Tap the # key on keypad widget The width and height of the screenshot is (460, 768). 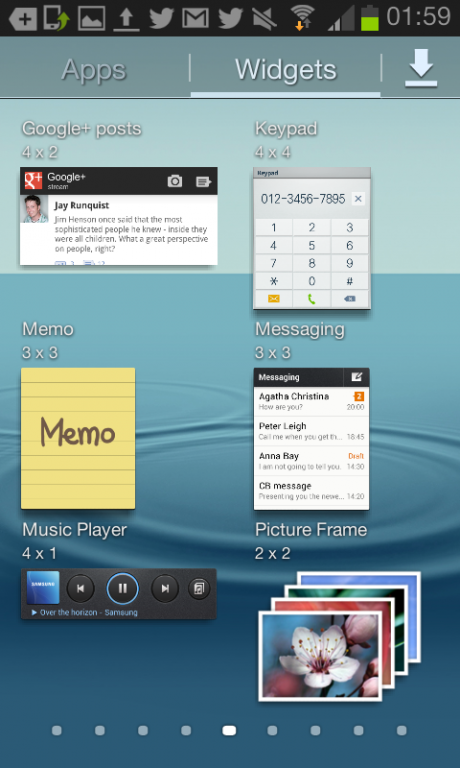350,281
